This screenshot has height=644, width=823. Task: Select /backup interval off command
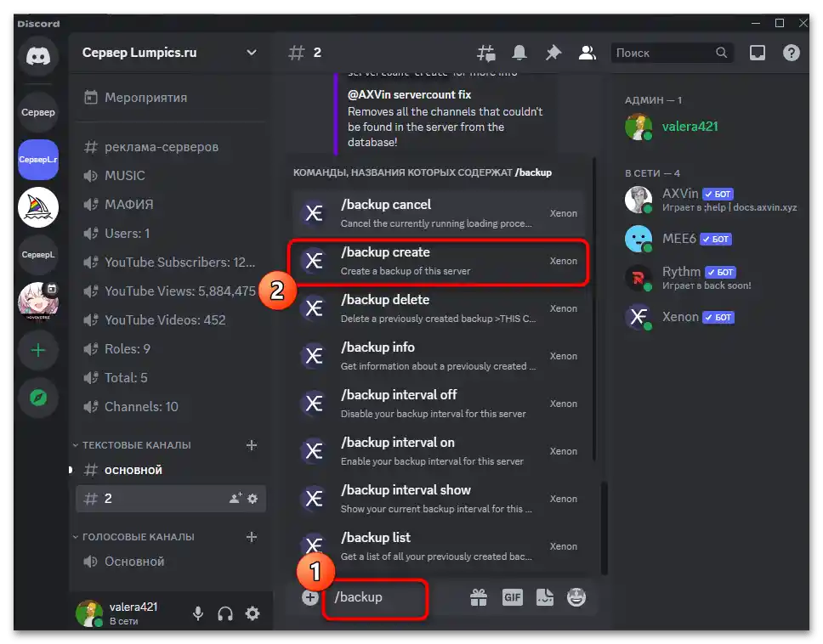(438, 404)
